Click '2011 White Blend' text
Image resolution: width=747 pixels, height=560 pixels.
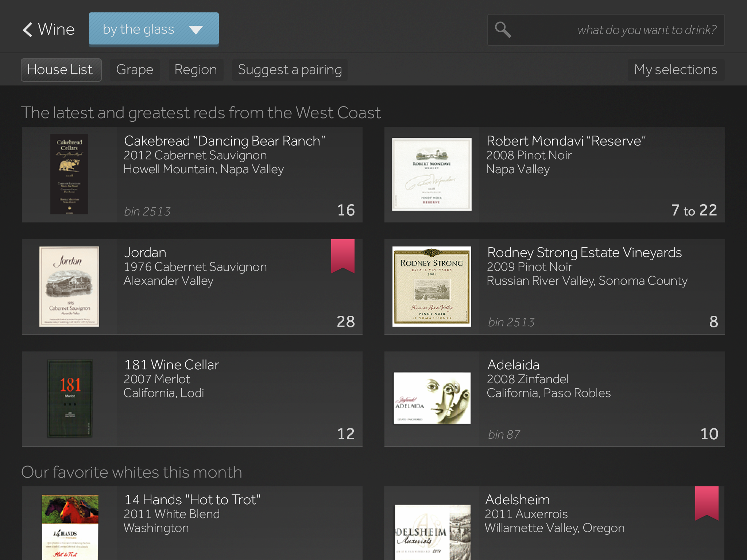pos(172,514)
